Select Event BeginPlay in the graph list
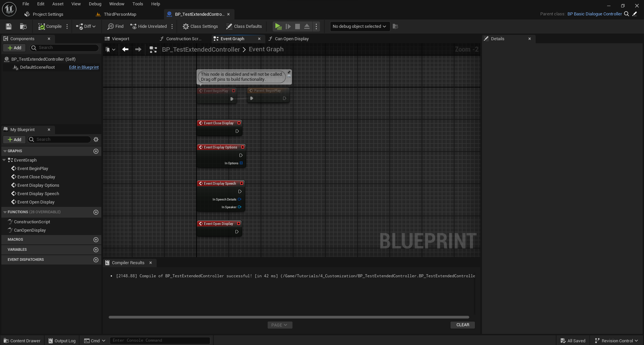The width and height of the screenshot is (644, 345). tap(33, 169)
